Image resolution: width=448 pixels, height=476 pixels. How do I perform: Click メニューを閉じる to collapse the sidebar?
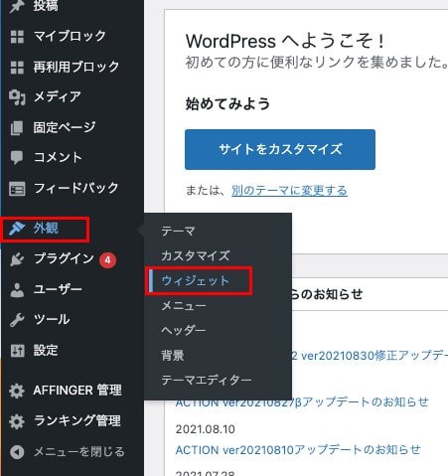[79, 452]
